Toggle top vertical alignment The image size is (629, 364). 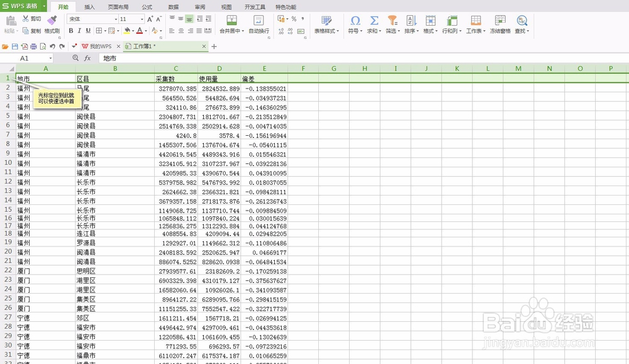tap(172, 18)
